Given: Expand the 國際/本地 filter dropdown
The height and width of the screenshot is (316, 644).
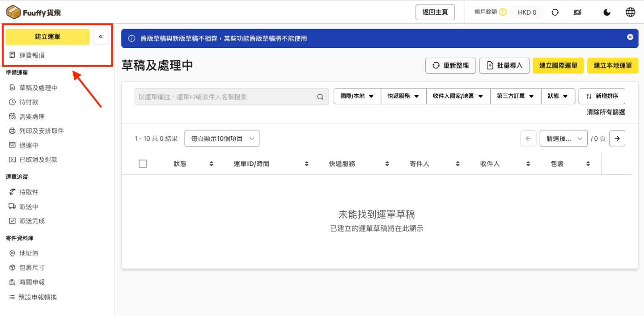Looking at the screenshot, I should [357, 96].
